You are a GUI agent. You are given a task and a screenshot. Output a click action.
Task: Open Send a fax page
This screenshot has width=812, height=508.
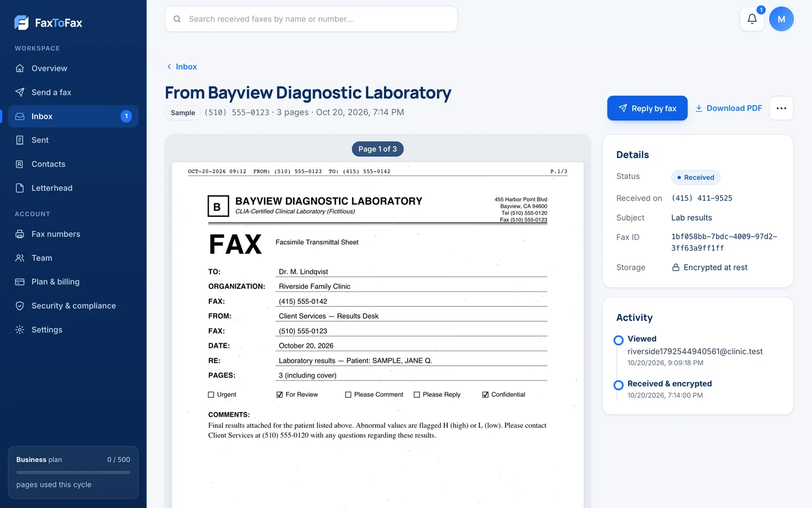pos(73,92)
